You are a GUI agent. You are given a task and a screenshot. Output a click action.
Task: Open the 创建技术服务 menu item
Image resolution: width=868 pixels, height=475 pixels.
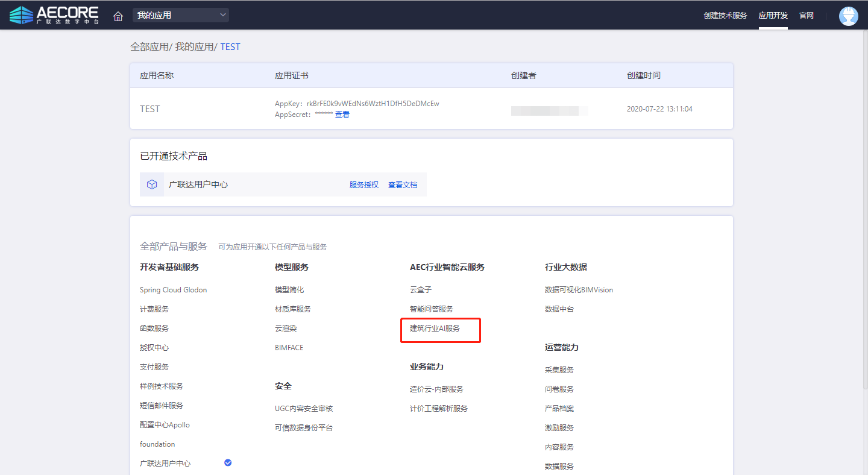point(725,16)
